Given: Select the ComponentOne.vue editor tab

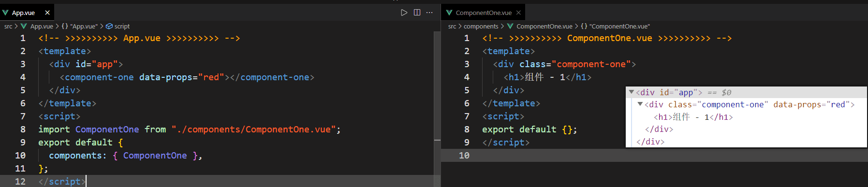Looking at the screenshot, I should pyautogui.click(x=483, y=13).
